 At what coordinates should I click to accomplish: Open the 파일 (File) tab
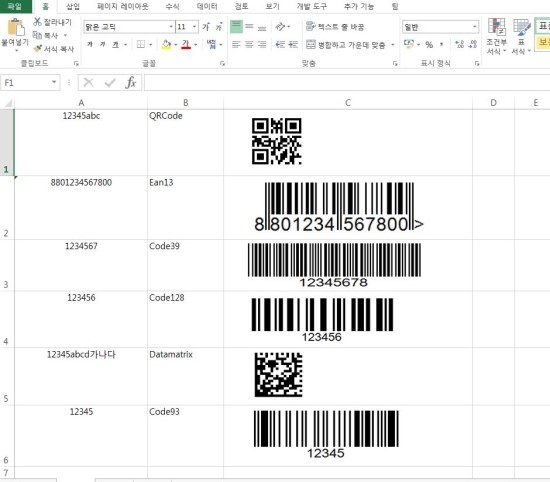[15, 6]
